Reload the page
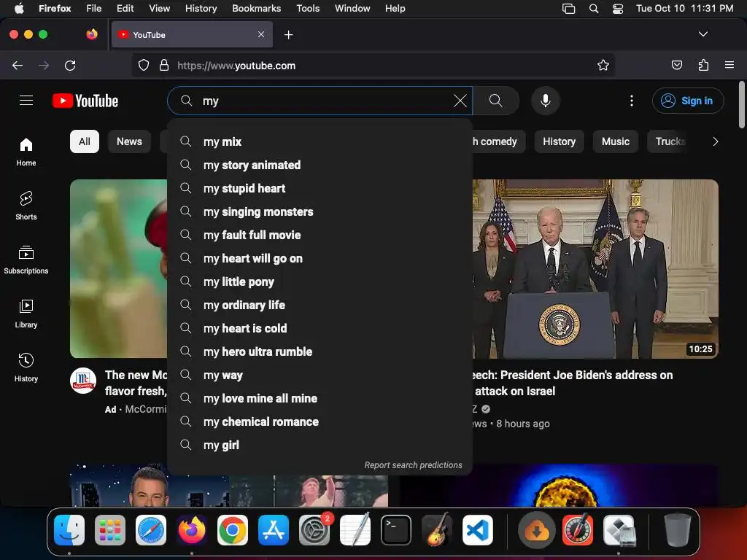747x560 pixels. tap(70, 65)
